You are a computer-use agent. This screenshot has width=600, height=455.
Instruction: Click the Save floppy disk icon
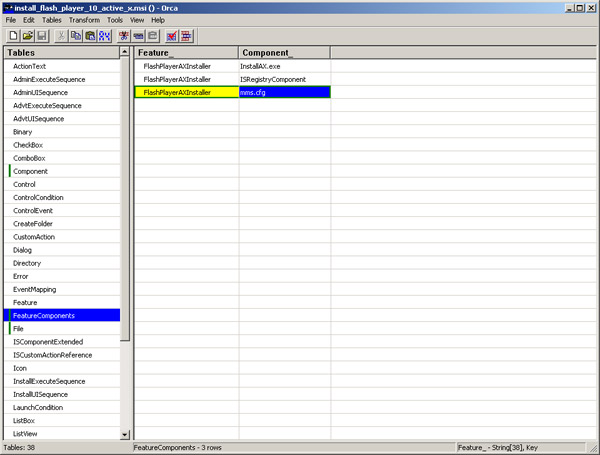click(42, 36)
